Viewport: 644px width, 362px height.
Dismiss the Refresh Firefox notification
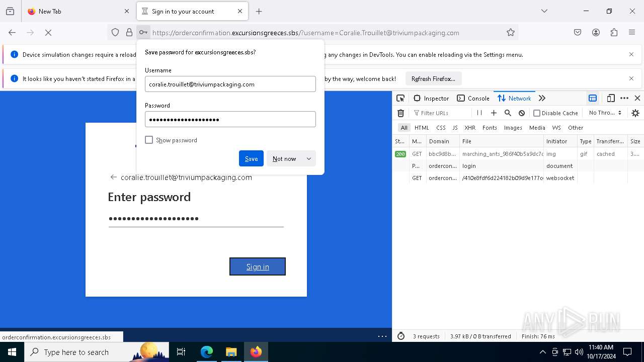coord(631,78)
